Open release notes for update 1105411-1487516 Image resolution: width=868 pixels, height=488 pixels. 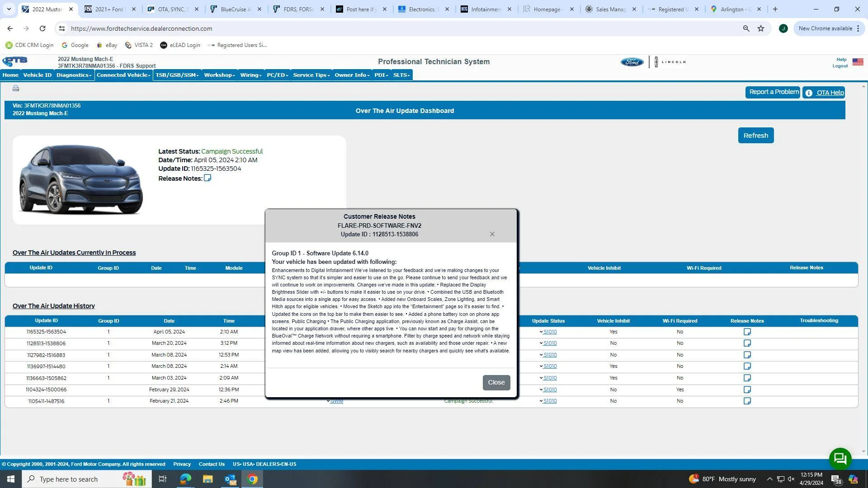(x=747, y=401)
